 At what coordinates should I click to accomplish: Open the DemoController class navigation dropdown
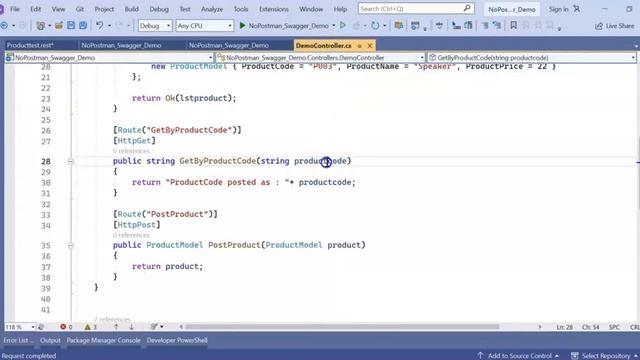(x=321, y=58)
